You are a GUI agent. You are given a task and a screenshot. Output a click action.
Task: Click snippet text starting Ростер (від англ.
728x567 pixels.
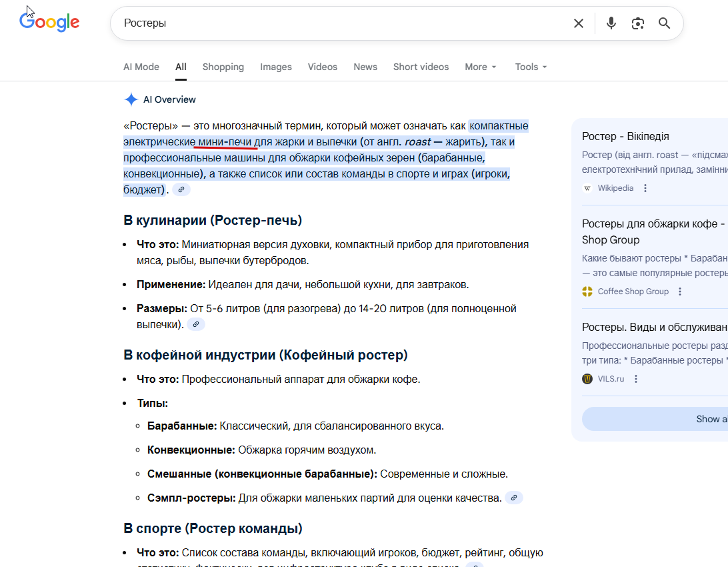(x=655, y=162)
